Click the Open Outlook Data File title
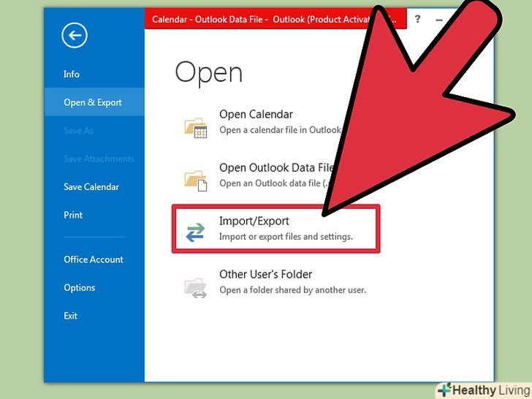 tap(276, 167)
